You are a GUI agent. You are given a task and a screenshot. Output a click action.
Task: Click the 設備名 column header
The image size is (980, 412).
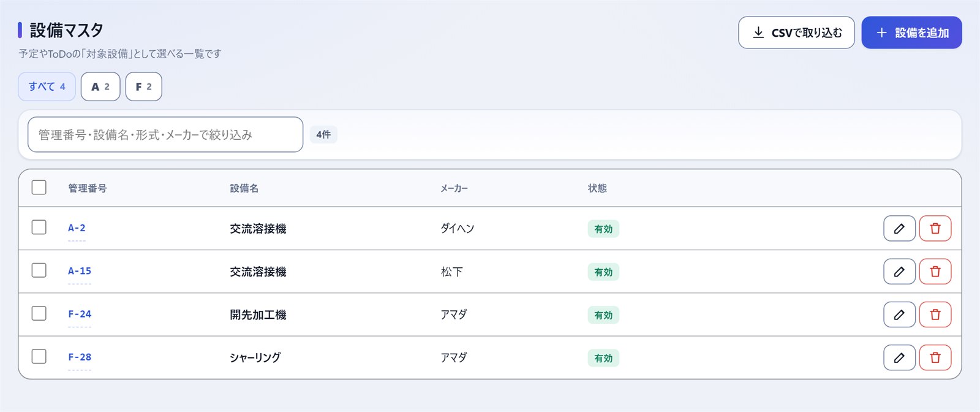click(x=244, y=188)
